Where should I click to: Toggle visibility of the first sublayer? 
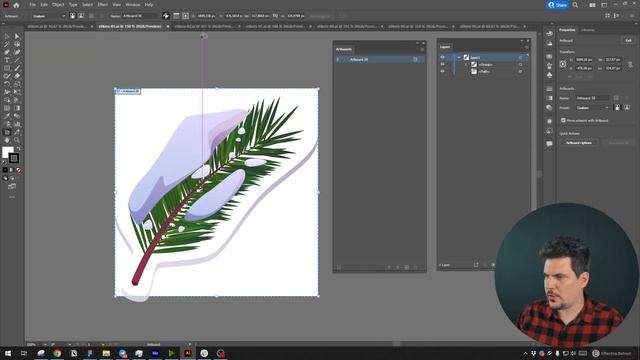click(x=442, y=64)
